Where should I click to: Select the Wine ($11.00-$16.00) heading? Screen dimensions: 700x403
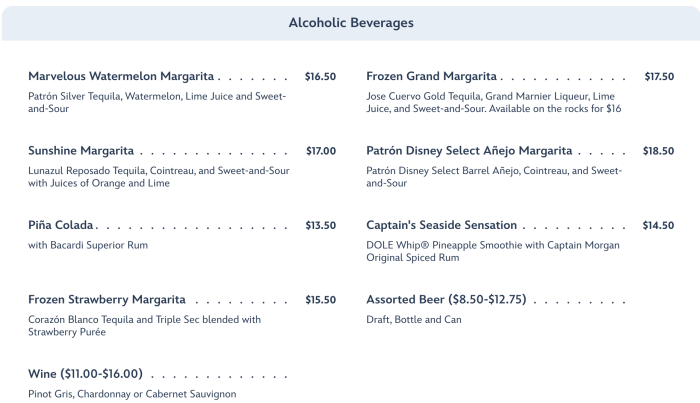point(86,374)
